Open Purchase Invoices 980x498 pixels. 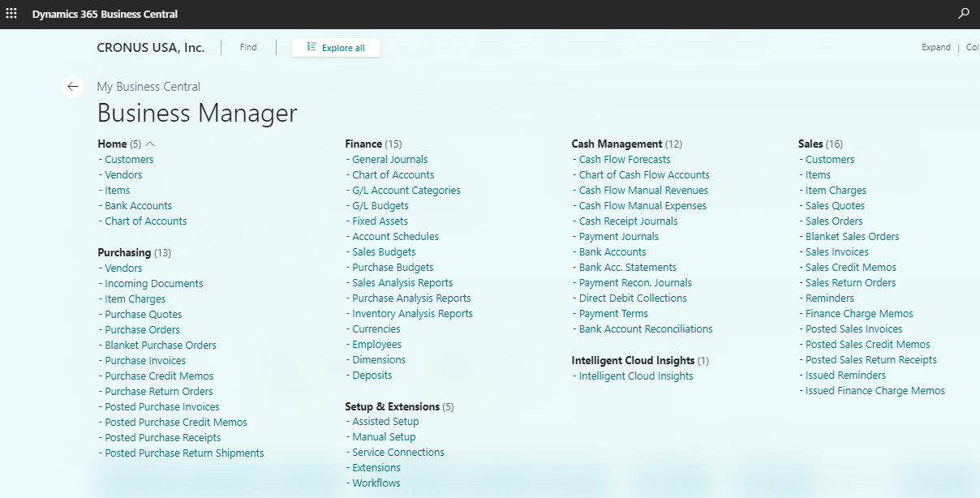145,361
